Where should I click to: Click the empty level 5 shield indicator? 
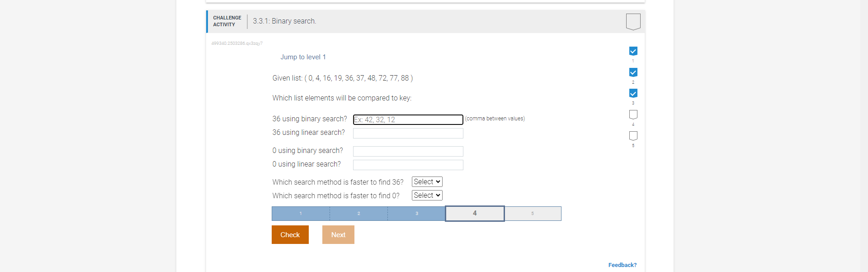[x=633, y=136]
